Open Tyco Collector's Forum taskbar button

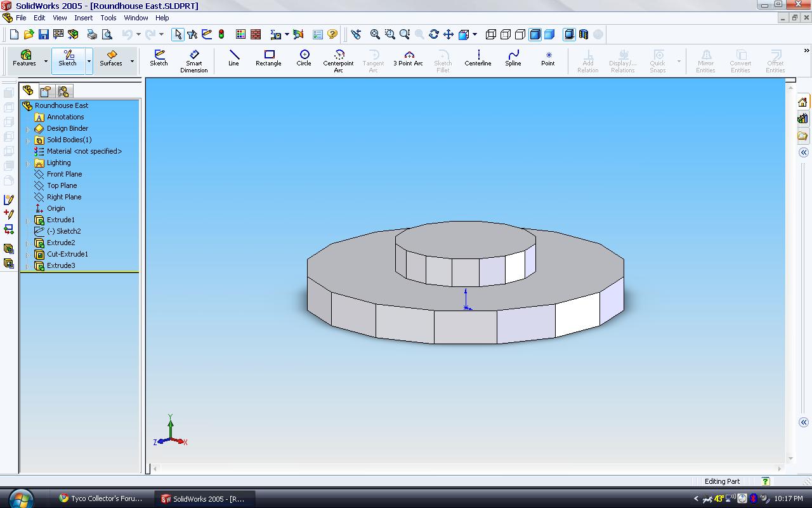pyautogui.click(x=100, y=498)
